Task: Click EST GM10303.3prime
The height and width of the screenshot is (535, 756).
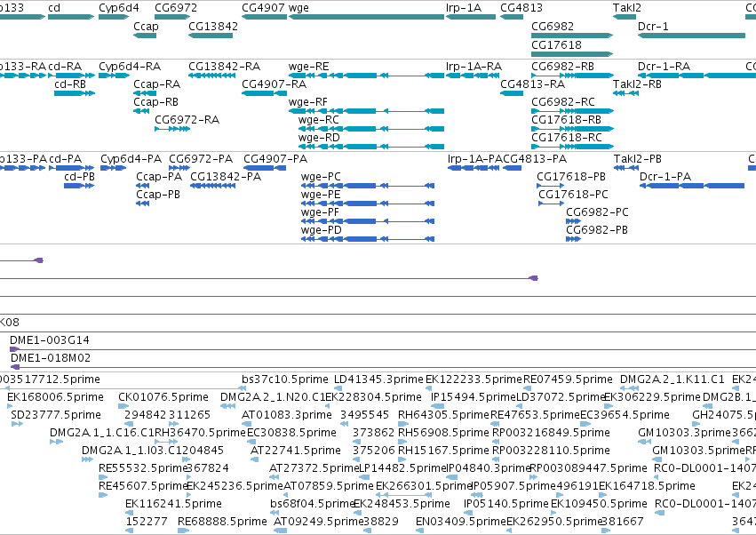Action: 645,442
